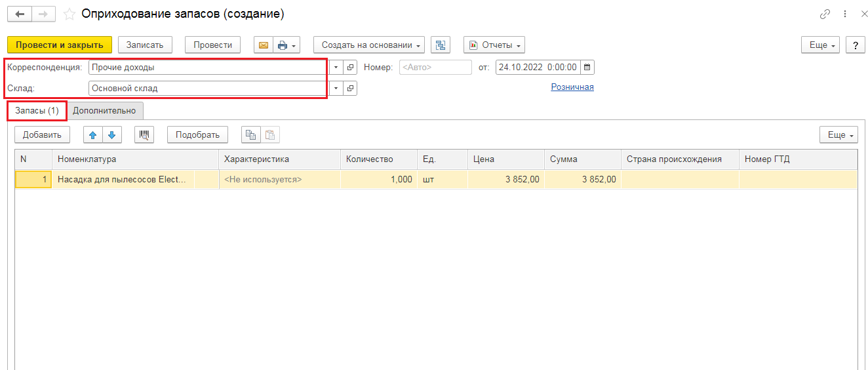Open document structure of subordination icon
868x370 pixels.
point(441,45)
